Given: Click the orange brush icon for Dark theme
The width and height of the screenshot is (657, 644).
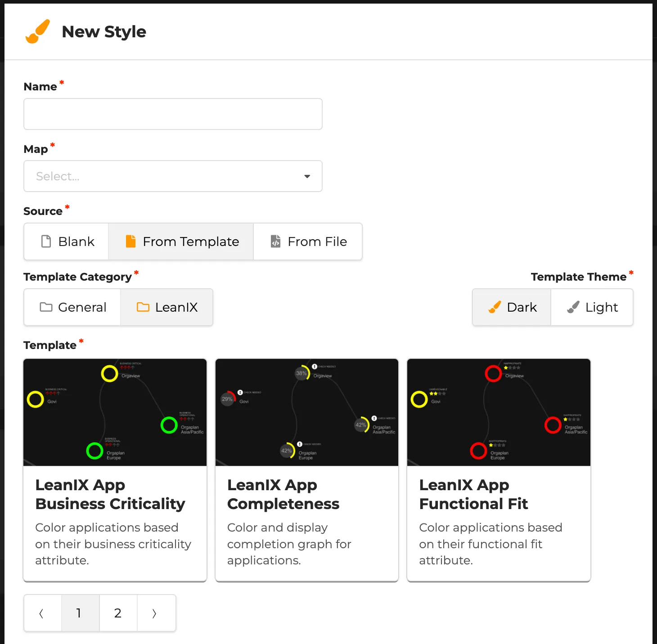Looking at the screenshot, I should tap(495, 307).
